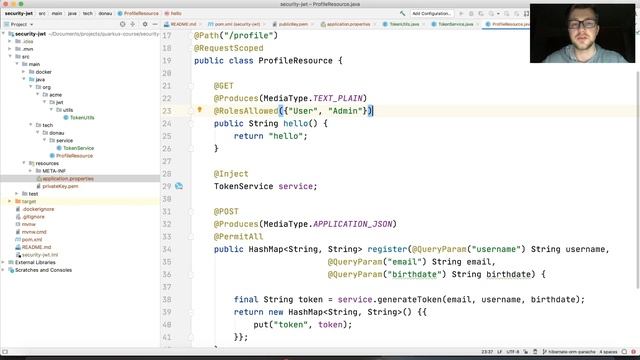Click the LF line separator status item
640x360 pixels.
tap(500, 352)
